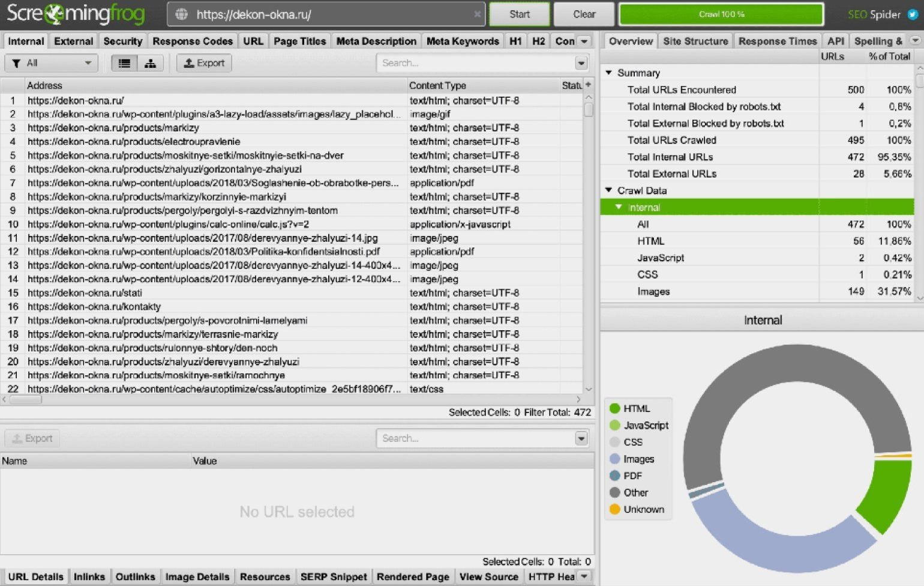Clear the URL field with X icon

point(477,14)
